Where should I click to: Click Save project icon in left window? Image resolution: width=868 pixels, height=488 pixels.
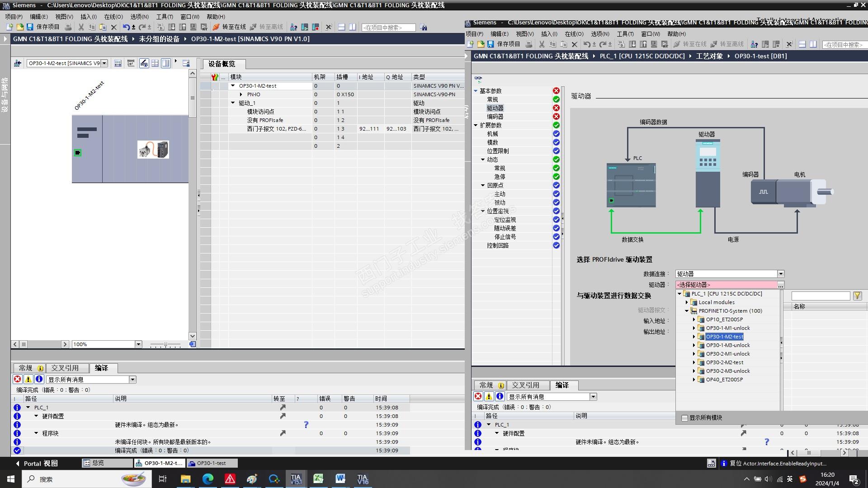pos(30,27)
